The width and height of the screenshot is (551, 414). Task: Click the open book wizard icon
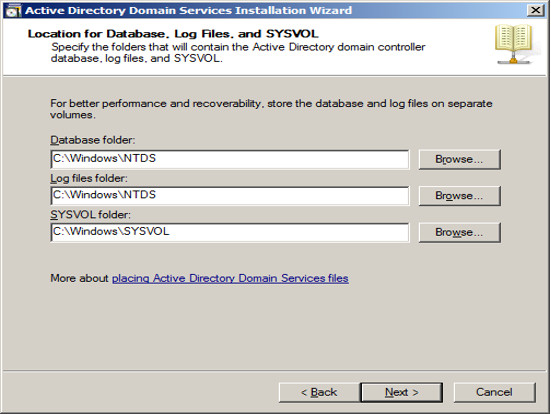[514, 44]
